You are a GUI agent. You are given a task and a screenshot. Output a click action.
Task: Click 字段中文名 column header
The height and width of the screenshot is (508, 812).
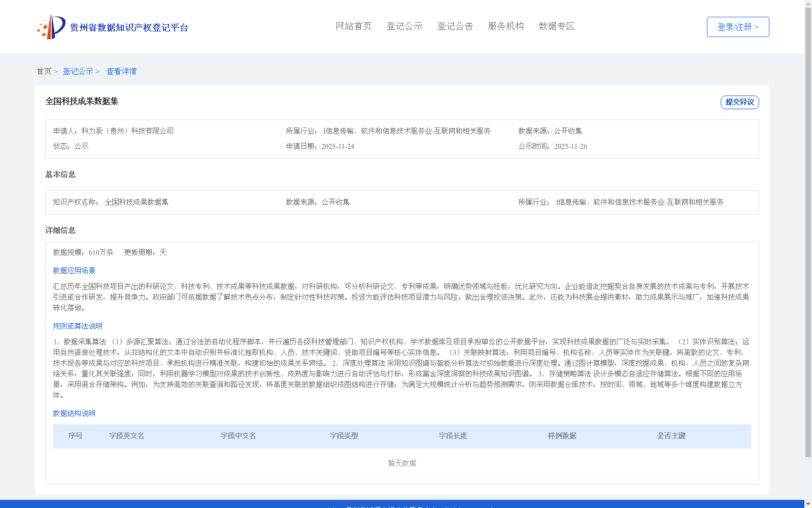pyautogui.click(x=239, y=436)
